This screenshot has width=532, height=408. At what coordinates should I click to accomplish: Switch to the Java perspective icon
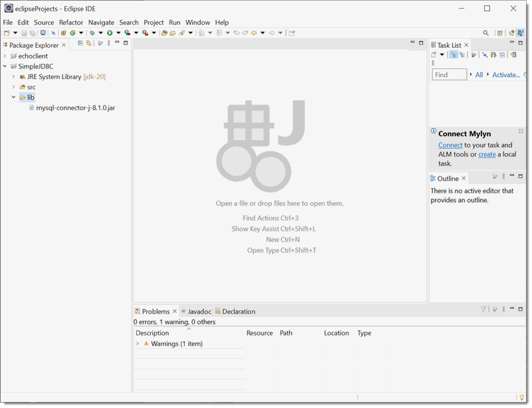[520, 33]
